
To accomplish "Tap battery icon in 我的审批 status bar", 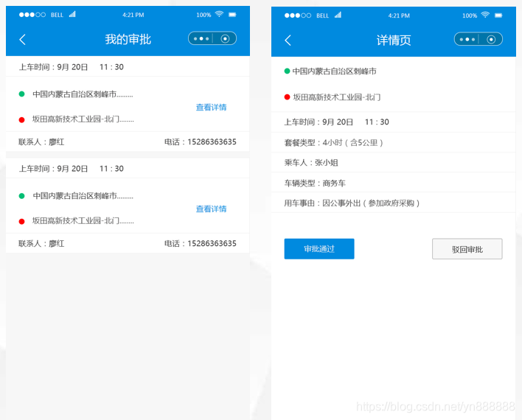I will tap(232, 15).
